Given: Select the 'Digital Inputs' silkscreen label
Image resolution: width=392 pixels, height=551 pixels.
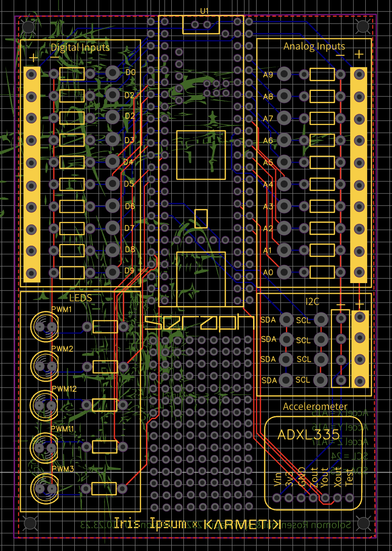Looking at the screenshot, I should 80,48.
